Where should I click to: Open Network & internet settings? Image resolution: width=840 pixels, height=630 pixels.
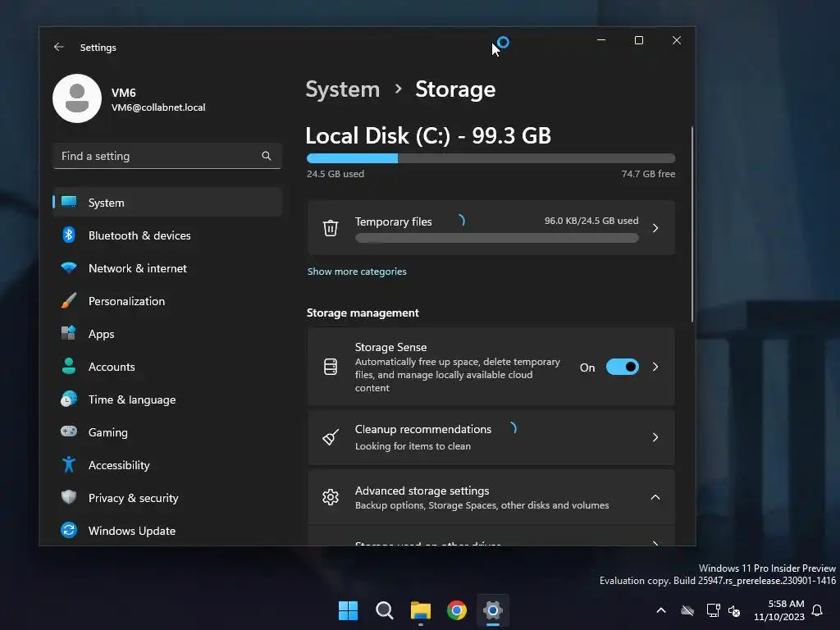click(x=167, y=268)
